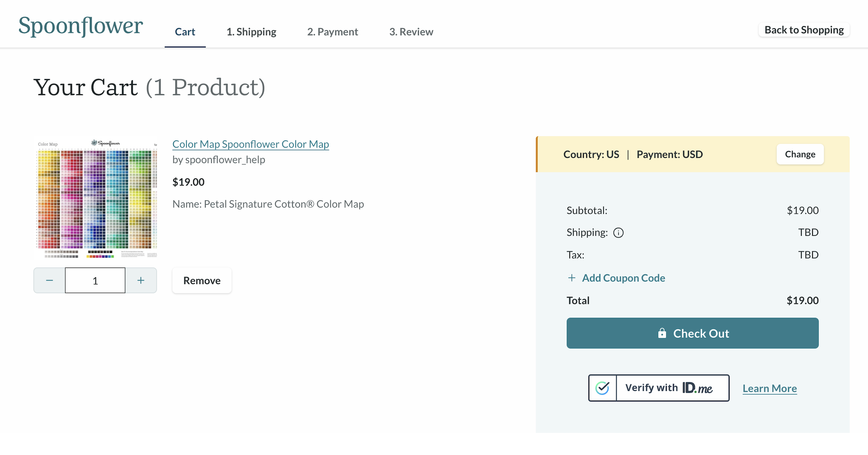This screenshot has width=868, height=455.
Task: Click 'Name: Petal Signature Cotton® Color Map' text
Action: coord(268,204)
